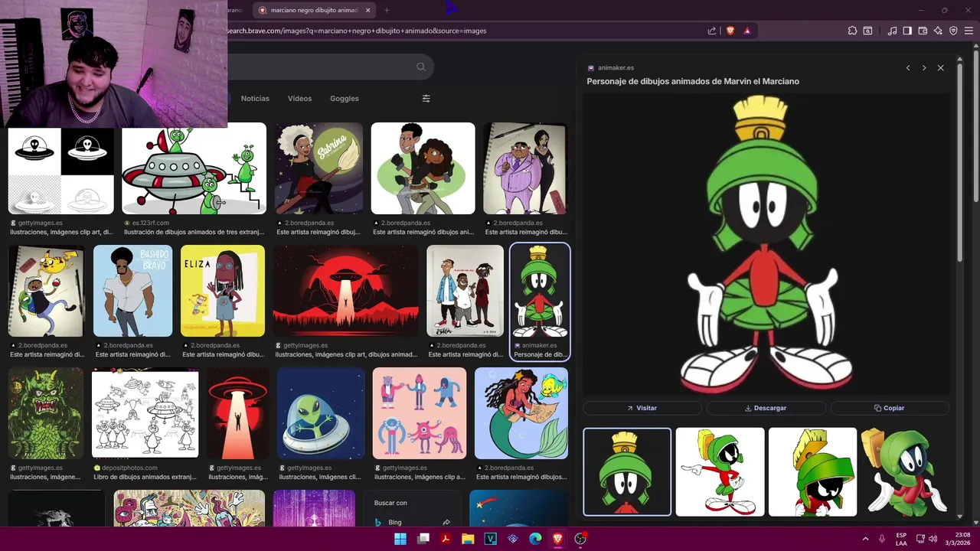
Task: Open the Windows Start menu
Action: coord(400,539)
